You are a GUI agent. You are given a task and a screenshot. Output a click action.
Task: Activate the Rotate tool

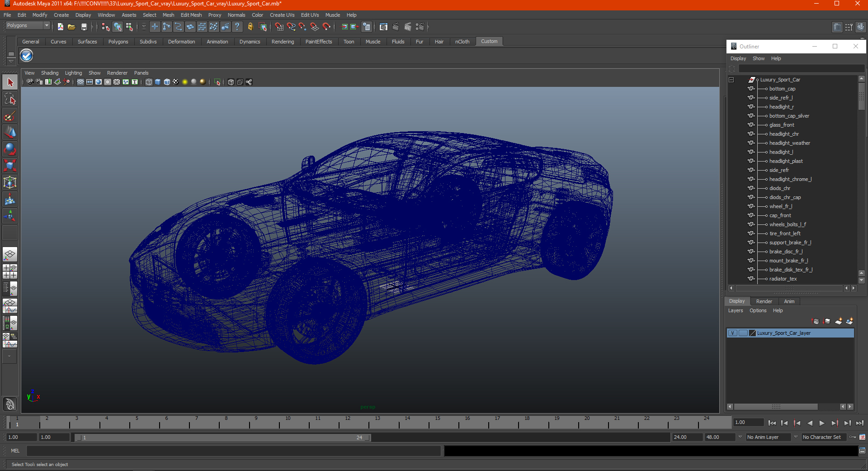pos(10,149)
